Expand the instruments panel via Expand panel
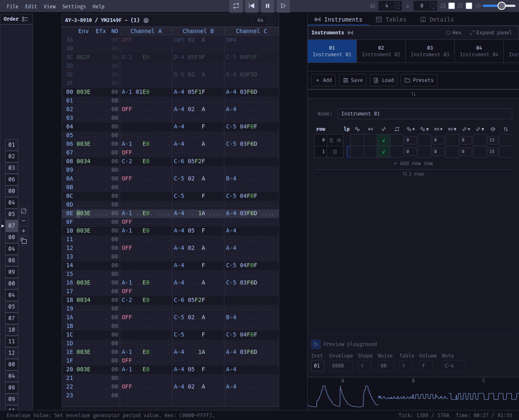519x420 pixels. pyautogui.click(x=490, y=33)
